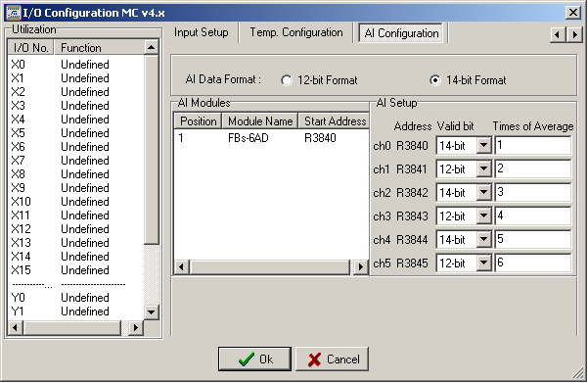This screenshot has width=588, height=383.
Task: Select the X14 row in Utilization list
Action: 75,257
